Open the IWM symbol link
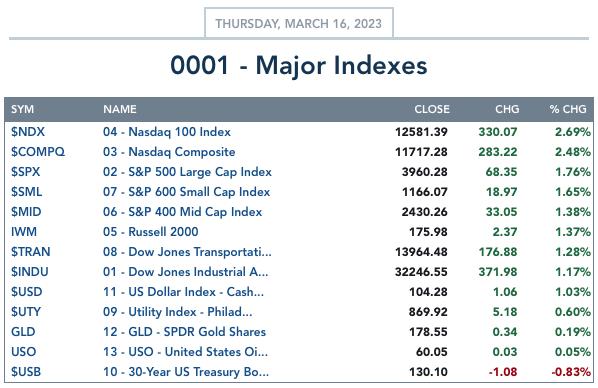 (24, 232)
